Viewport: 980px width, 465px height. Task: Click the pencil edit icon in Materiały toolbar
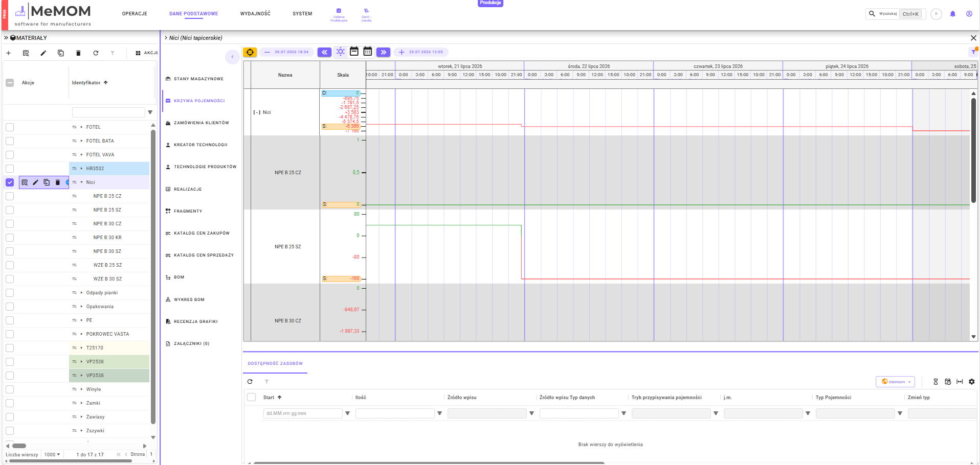coord(43,53)
